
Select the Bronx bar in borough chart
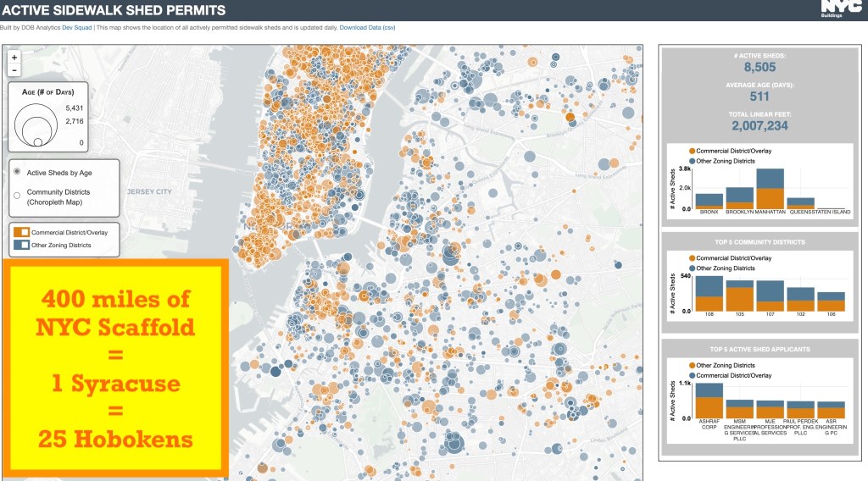pos(709,202)
